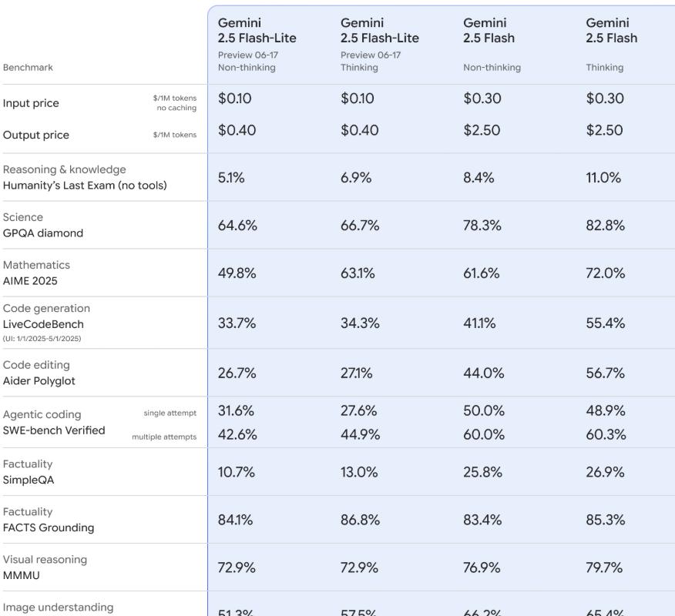The height and width of the screenshot is (616, 675).
Task: Click the Gemini 2.5 Flash-Lite Non-thinking column header
Action: click(257, 45)
